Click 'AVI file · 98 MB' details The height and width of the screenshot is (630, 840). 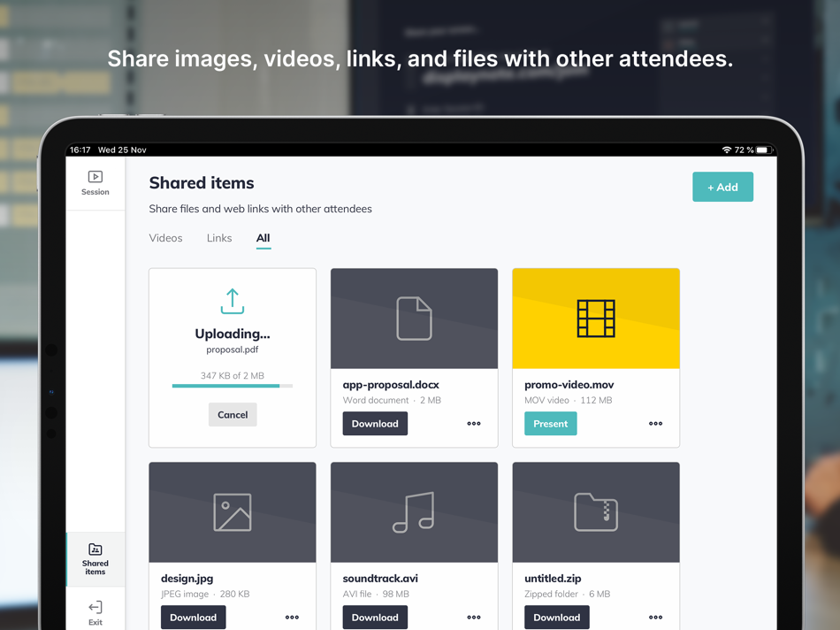click(x=376, y=594)
